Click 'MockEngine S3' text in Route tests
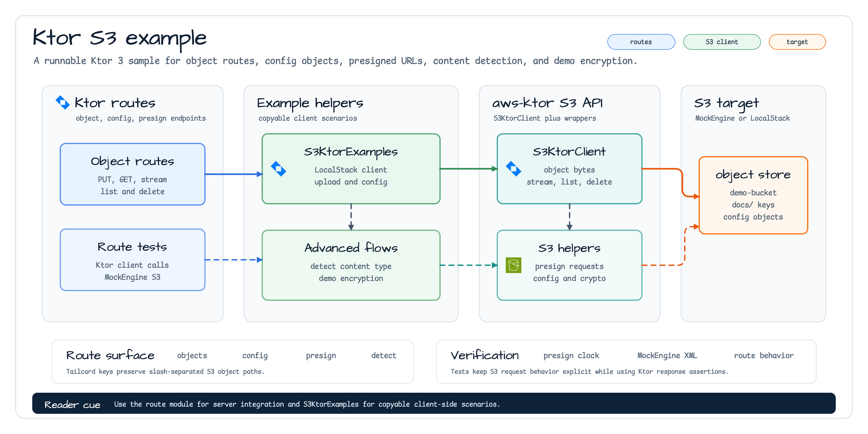 (132, 277)
